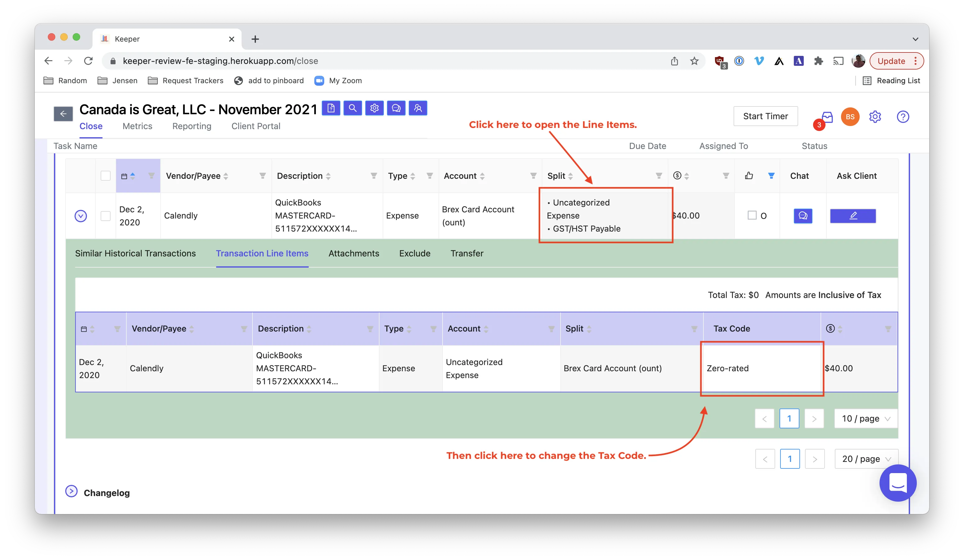Click page 1 in line items pagination
Image resolution: width=964 pixels, height=560 pixels.
(789, 418)
